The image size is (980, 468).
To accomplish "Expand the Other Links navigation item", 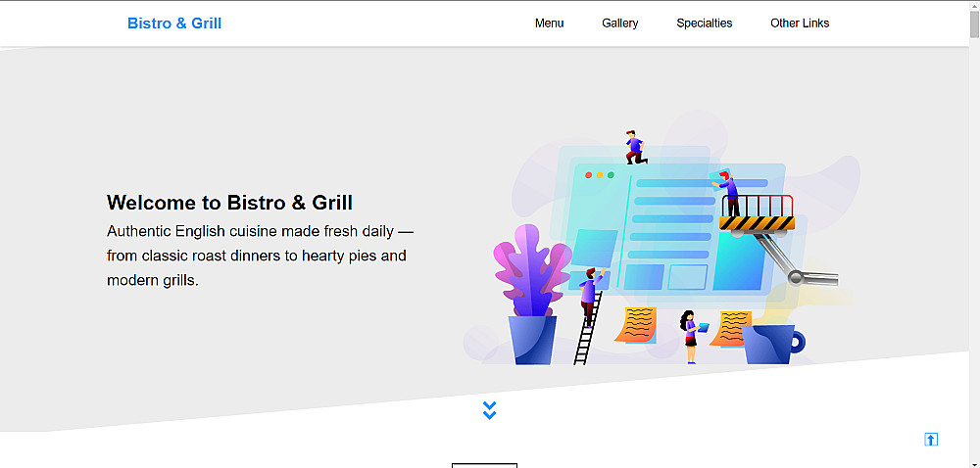I will coord(800,23).
